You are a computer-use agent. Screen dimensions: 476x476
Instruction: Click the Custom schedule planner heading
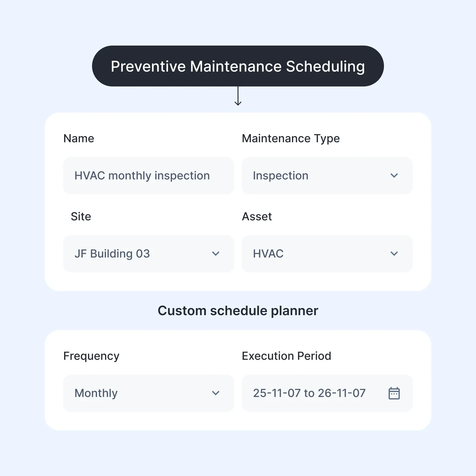[238, 310]
